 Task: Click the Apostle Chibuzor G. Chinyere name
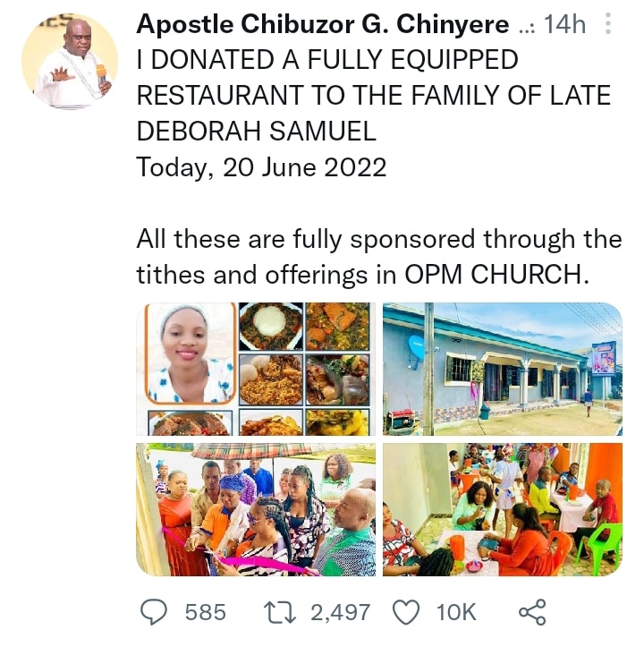click(323, 24)
